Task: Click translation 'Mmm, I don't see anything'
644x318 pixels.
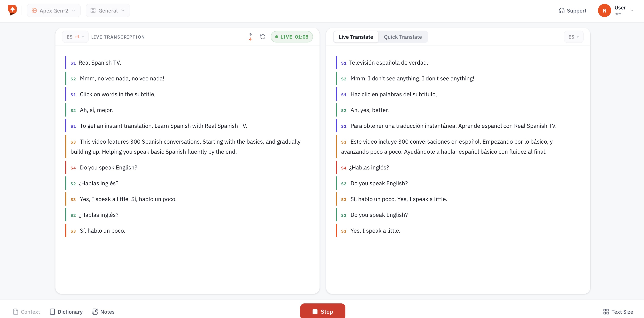Action: pos(385,78)
